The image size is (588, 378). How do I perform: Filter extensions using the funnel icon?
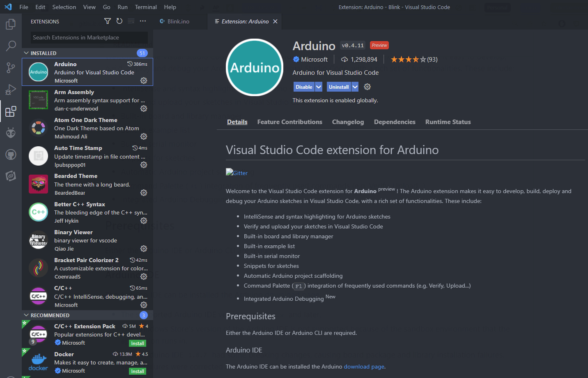(107, 21)
